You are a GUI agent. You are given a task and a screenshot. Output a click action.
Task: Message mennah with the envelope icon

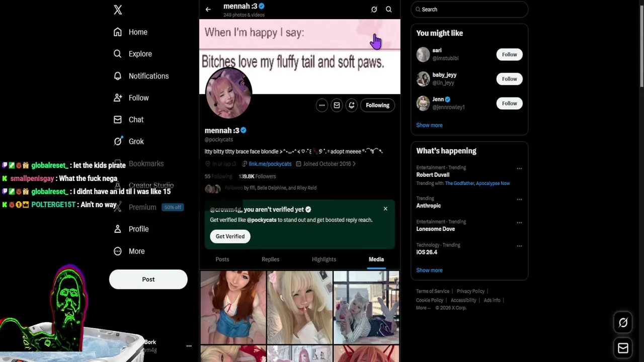pyautogui.click(x=337, y=105)
